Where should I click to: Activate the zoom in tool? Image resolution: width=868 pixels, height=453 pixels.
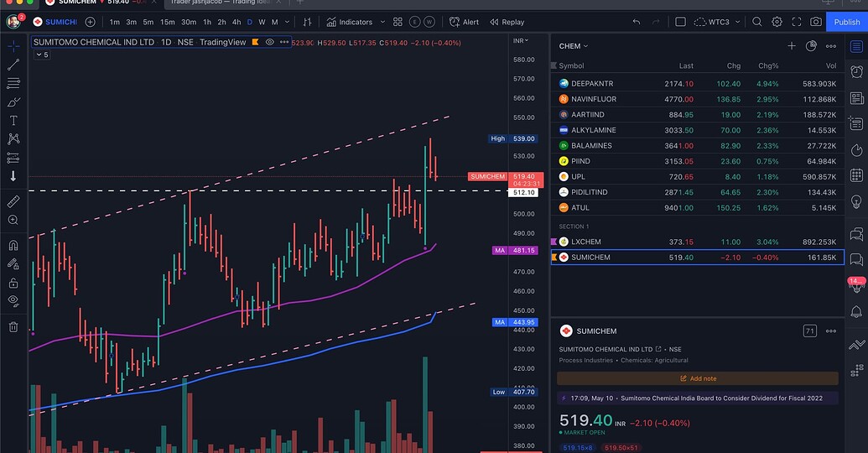tap(13, 220)
